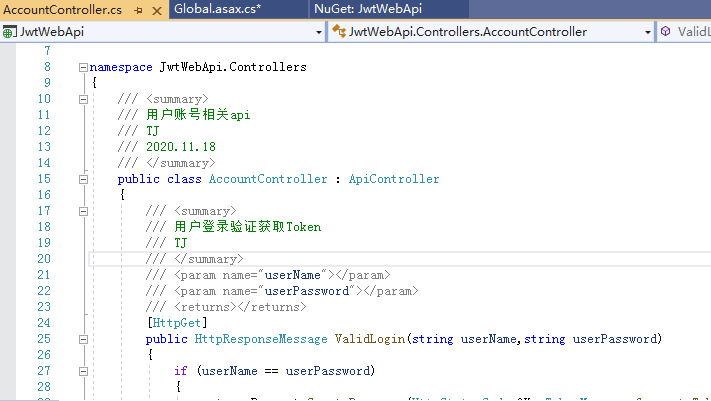
Task: Collapse the AccountController class block
Action: coord(84,179)
